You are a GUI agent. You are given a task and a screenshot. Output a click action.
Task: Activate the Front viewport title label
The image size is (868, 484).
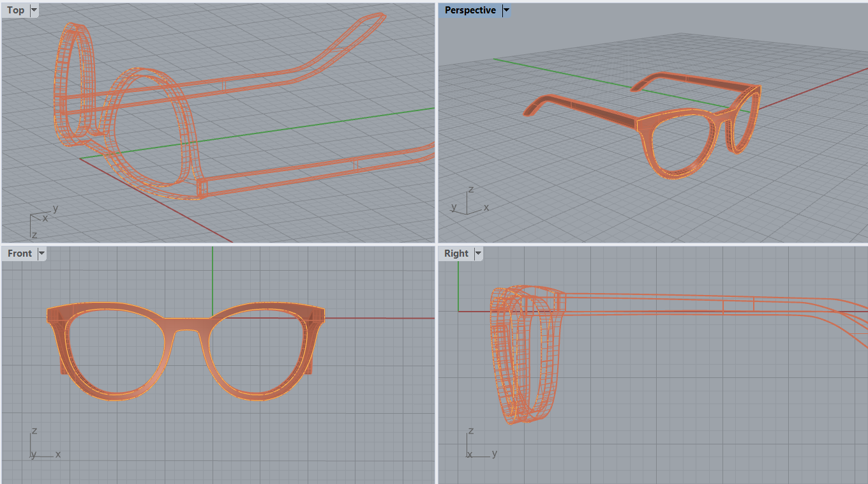(20, 253)
